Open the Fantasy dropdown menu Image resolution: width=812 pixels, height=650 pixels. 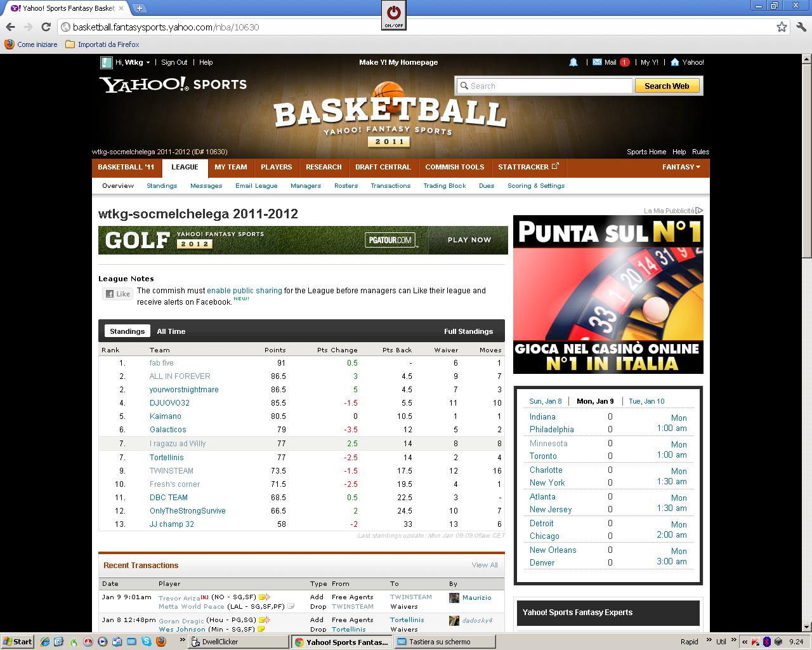click(x=681, y=167)
